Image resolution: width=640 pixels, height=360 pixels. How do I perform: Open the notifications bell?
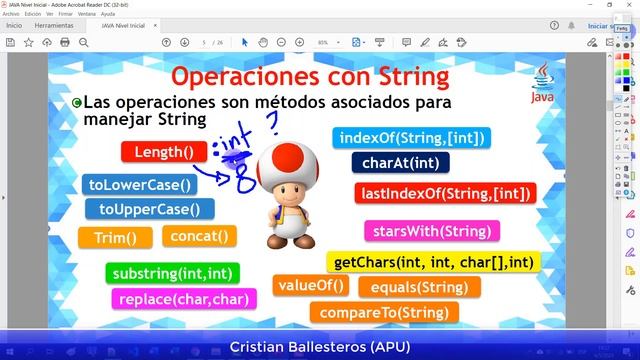pyautogui.click(x=571, y=25)
